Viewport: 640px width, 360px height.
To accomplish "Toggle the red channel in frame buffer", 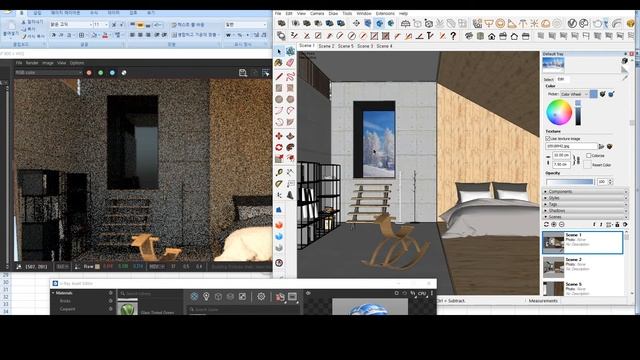I will [89, 73].
